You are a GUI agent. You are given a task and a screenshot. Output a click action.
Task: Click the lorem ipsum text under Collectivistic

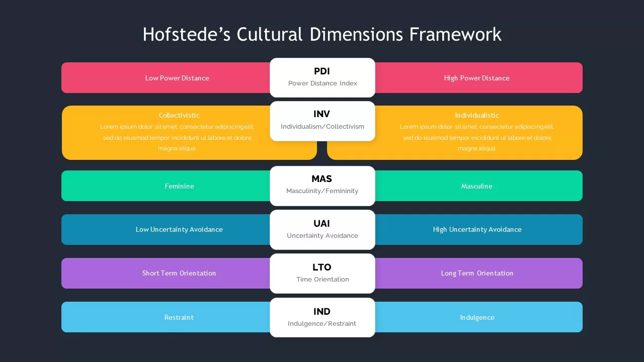(178, 137)
